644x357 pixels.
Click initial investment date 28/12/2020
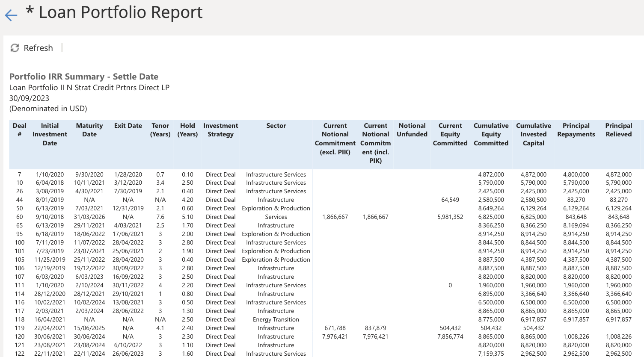50,294
